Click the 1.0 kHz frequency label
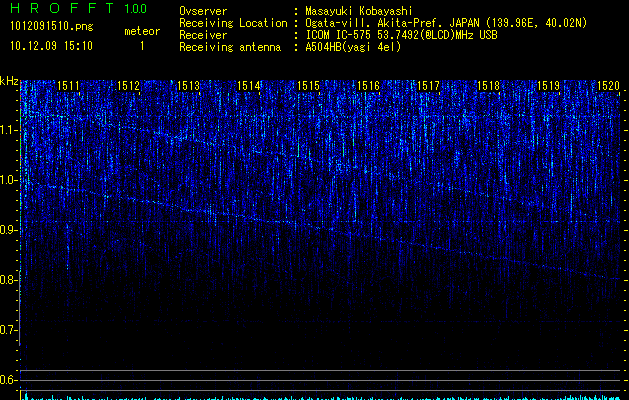 click(x=8, y=180)
